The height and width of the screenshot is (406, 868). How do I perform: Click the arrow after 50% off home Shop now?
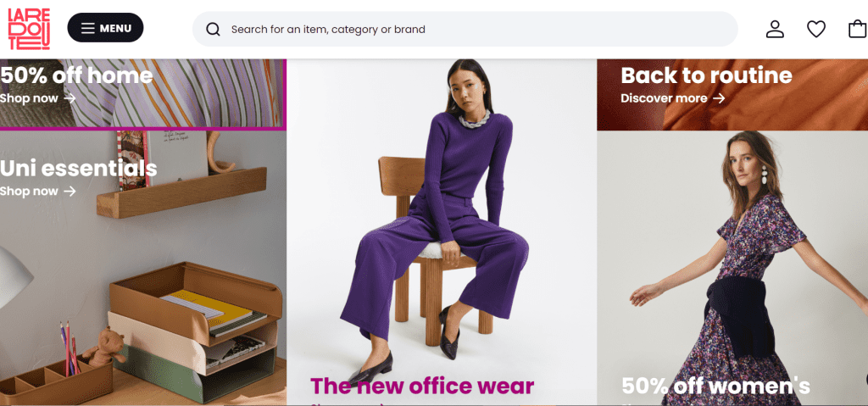(x=70, y=98)
